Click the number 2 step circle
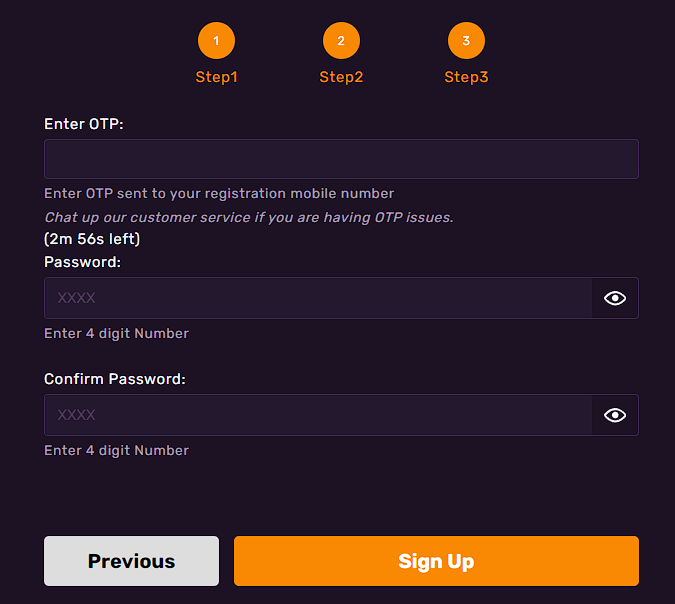This screenshot has height=604, width=675. pos(341,41)
